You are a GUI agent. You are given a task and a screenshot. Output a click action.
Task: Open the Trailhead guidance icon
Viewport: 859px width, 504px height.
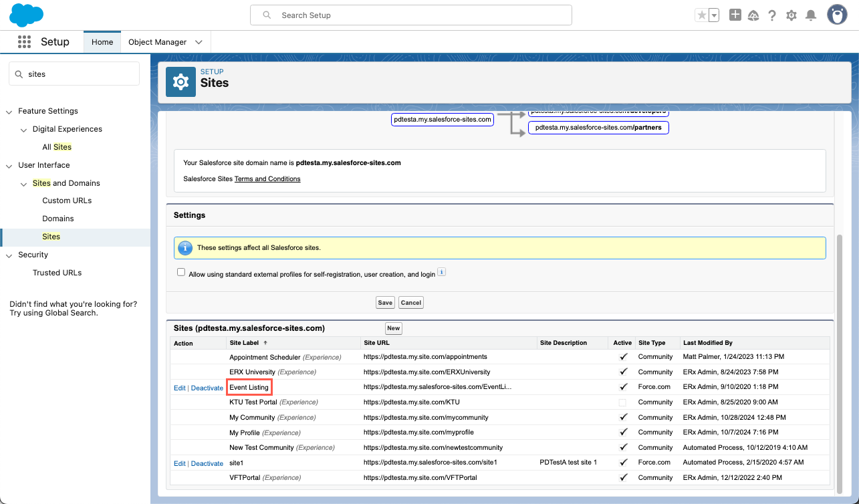click(x=753, y=15)
